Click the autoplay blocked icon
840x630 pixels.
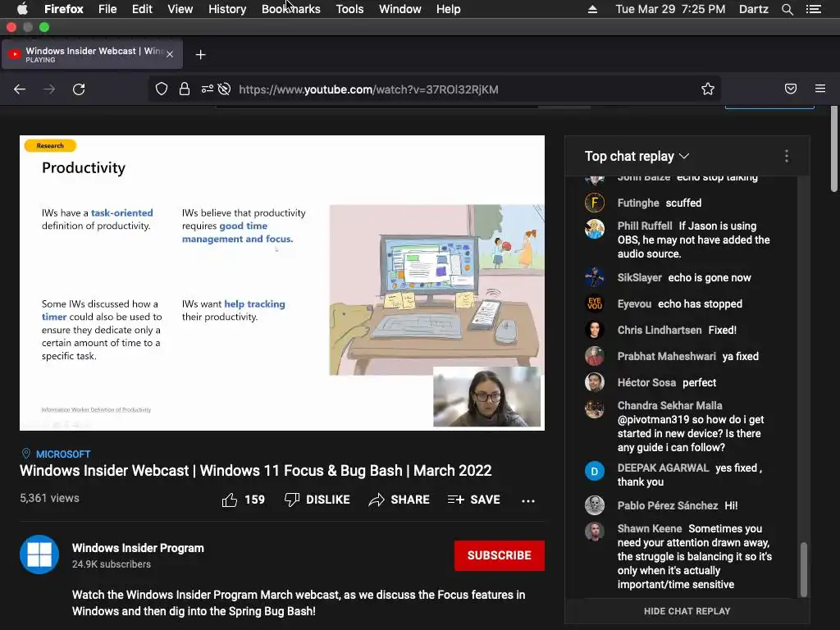coord(225,89)
